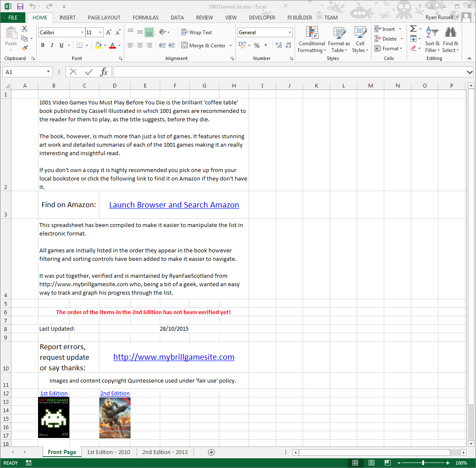Click the Fill down-arrow icon
Image resolution: width=476 pixels, height=468 pixels.
[413, 38]
